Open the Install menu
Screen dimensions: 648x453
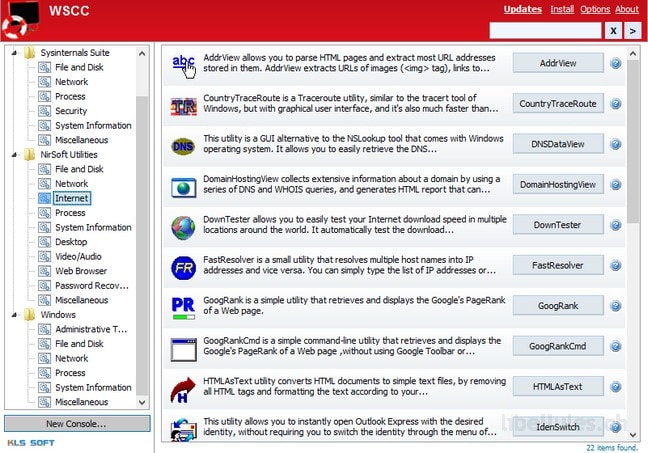coord(562,9)
